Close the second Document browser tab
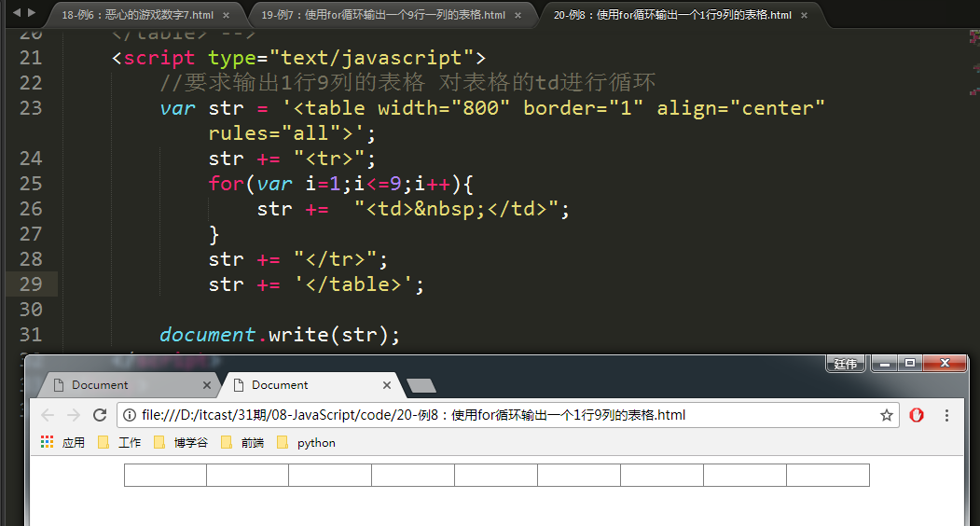 (387, 385)
